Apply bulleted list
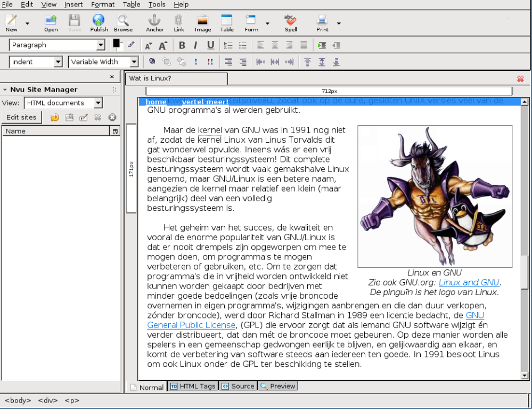Screen dimensions: 532x409 coord(243,45)
